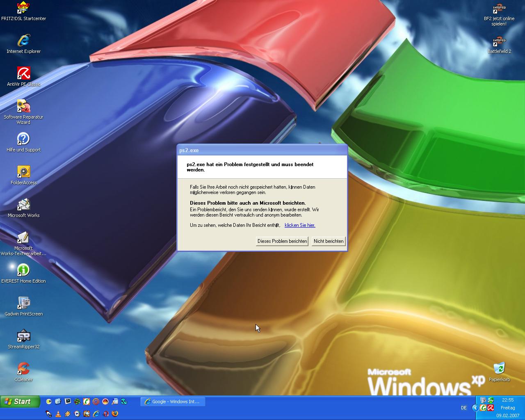Click the Microsoft Works desktop icon

pyautogui.click(x=23, y=208)
